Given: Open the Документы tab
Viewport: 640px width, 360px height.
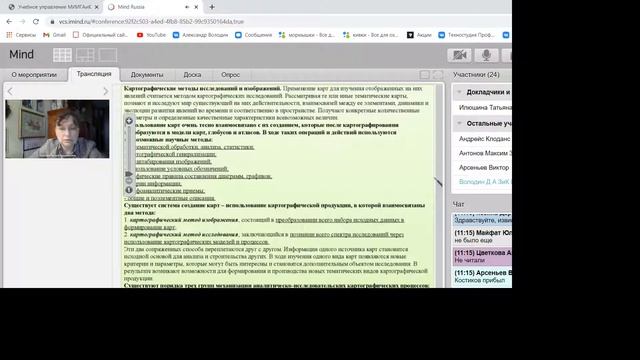Looking at the screenshot, I should [x=147, y=75].
